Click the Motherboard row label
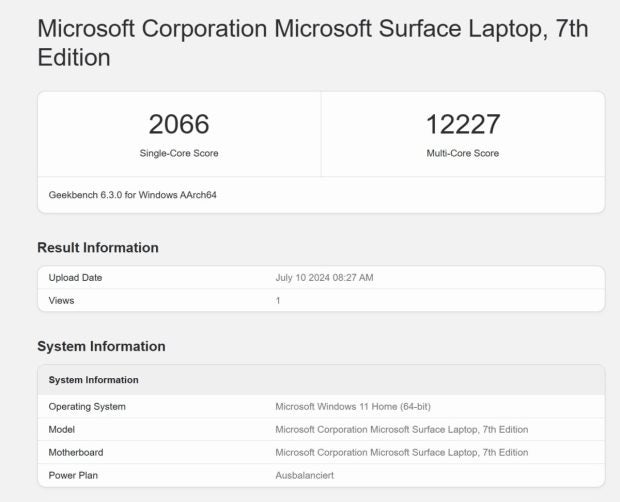620x502 pixels. point(76,453)
